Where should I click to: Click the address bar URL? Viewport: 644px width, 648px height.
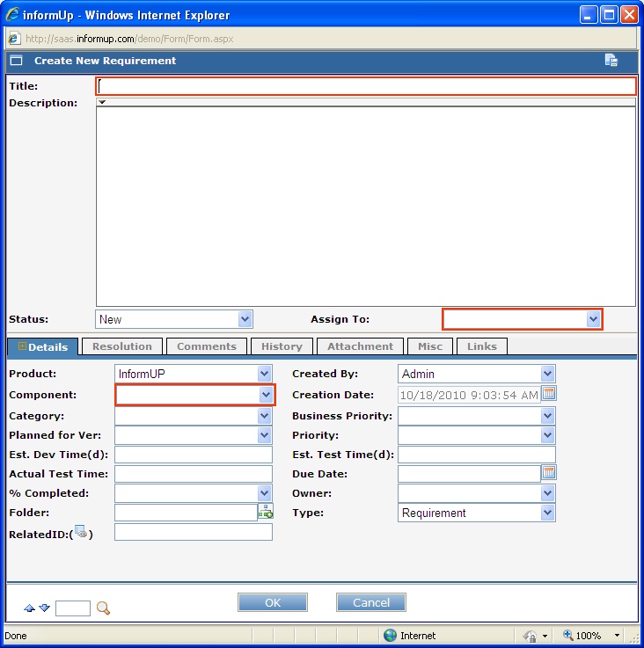click(x=129, y=39)
